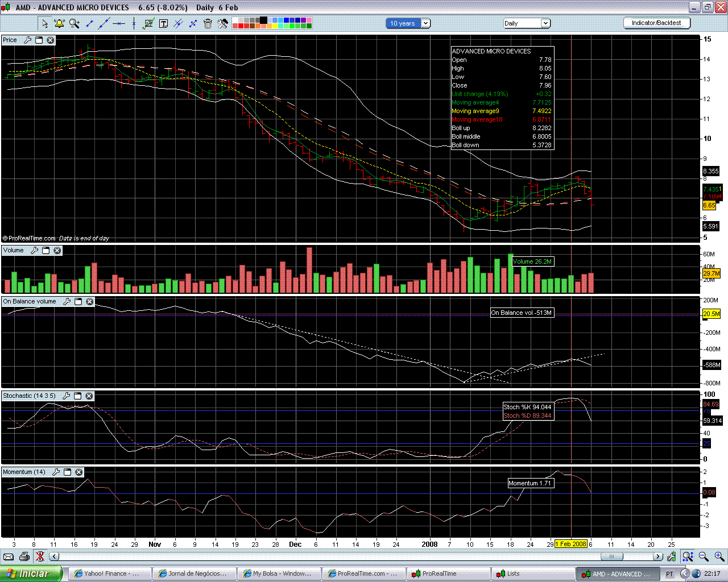
Task: Close the Price panel
Action: 51,40
